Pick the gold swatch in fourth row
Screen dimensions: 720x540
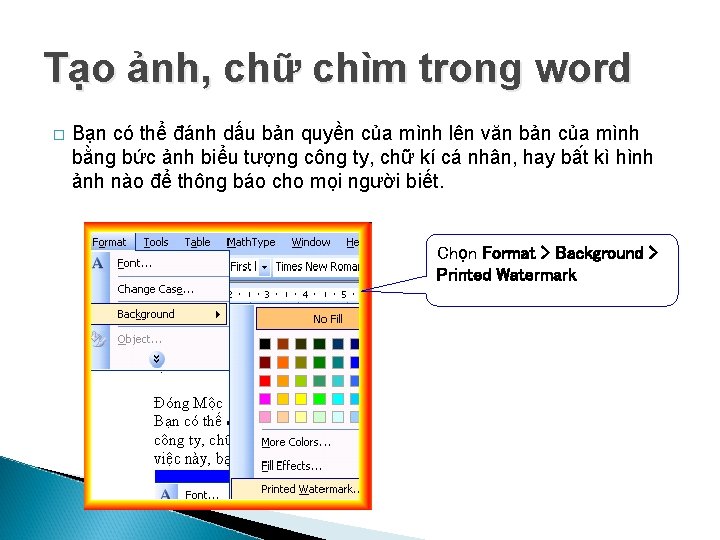pos(283,399)
